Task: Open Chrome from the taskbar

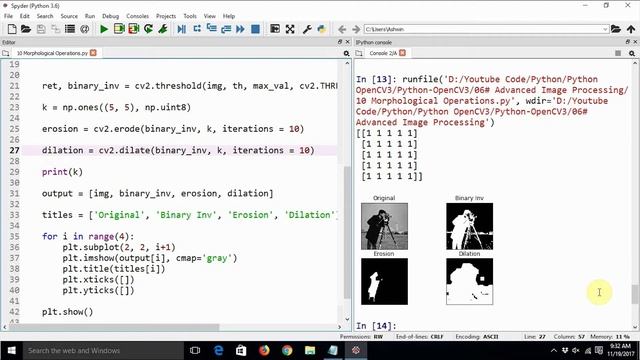Action: (287, 350)
